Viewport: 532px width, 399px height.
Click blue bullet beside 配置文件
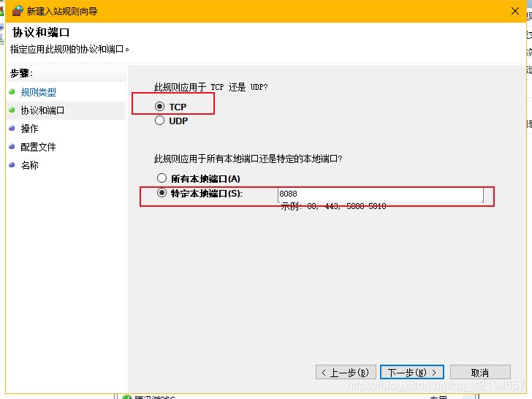(x=12, y=147)
